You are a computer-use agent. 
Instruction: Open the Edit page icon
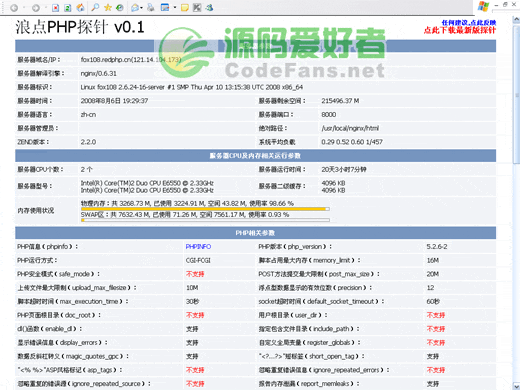click(x=165, y=7)
